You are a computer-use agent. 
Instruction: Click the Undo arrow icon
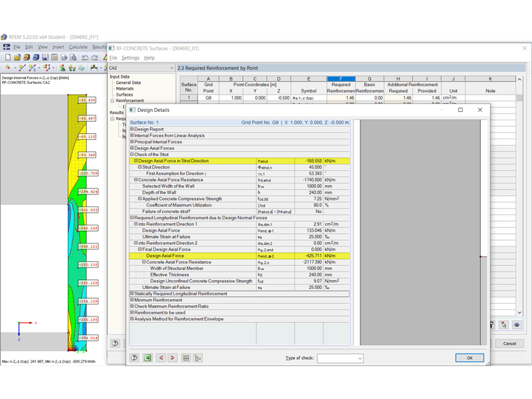point(85,57)
